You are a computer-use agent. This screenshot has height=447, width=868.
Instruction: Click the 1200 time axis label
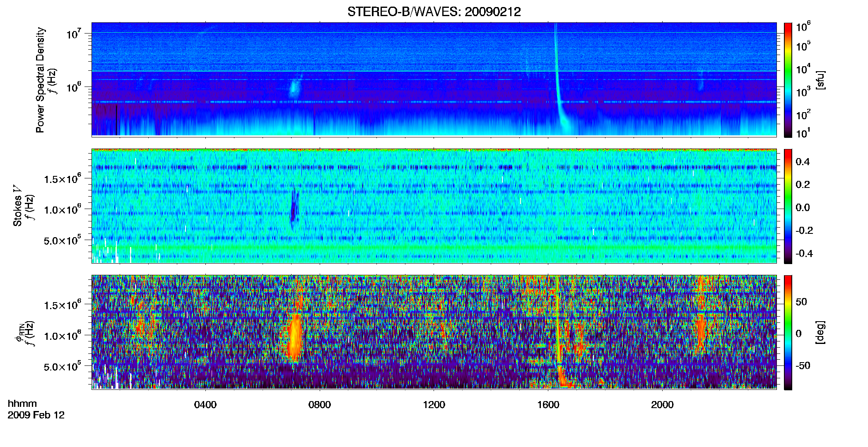click(x=434, y=405)
